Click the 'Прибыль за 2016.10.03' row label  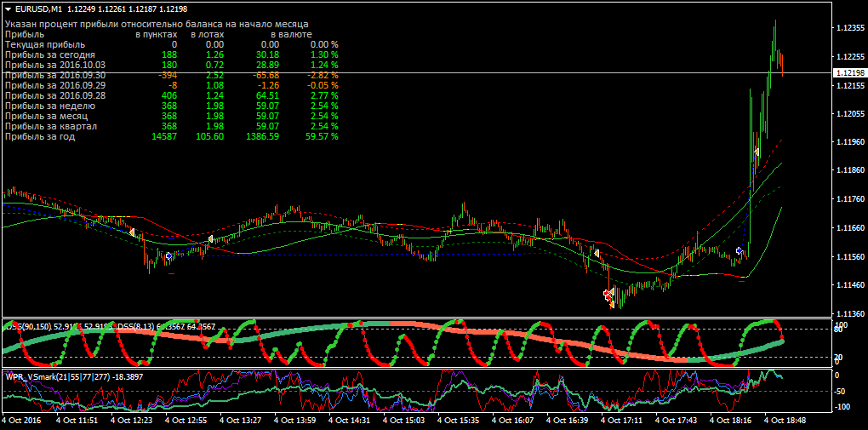(55, 65)
